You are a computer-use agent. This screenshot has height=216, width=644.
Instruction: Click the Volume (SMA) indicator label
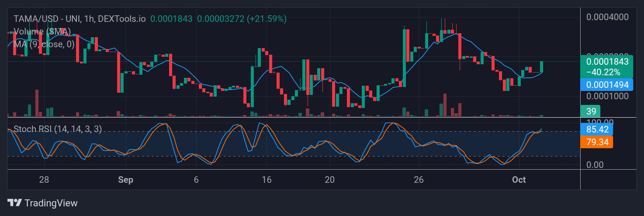42,31
